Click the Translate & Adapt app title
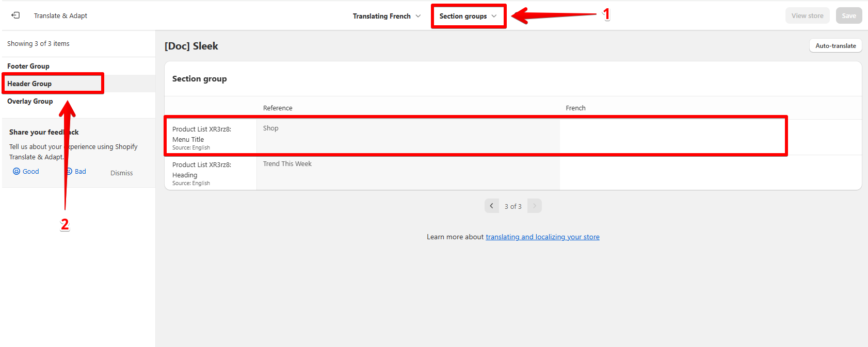Screen dimensions: 868x347 [60, 15]
